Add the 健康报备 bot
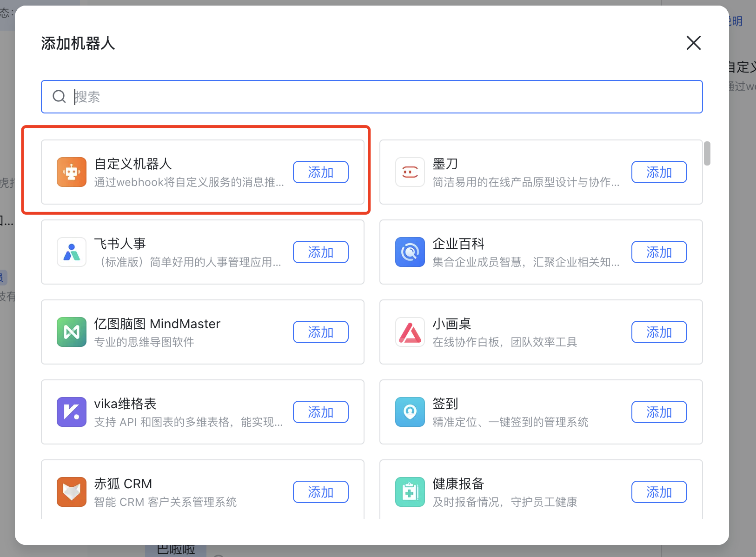756x557 pixels. click(x=659, y=492)
